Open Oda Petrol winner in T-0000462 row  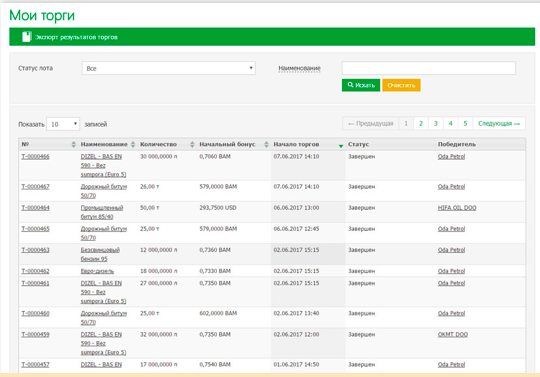click(x=451, y=271)
